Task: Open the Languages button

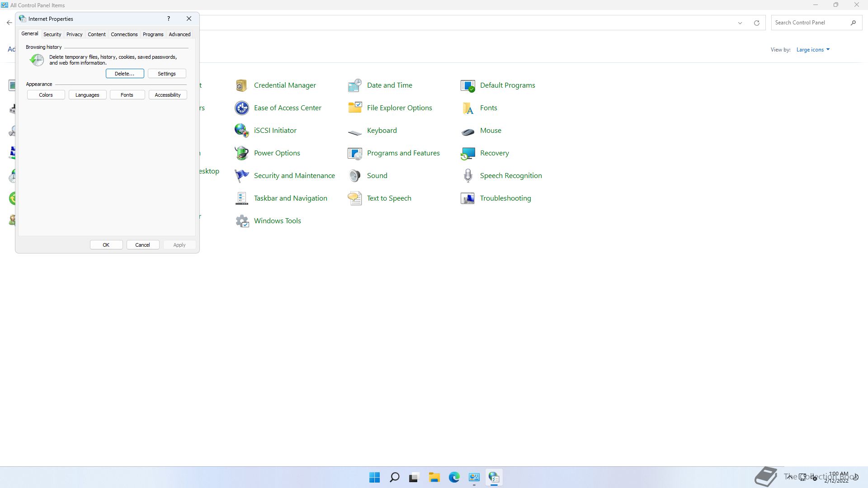Action: tap(87, 95)
